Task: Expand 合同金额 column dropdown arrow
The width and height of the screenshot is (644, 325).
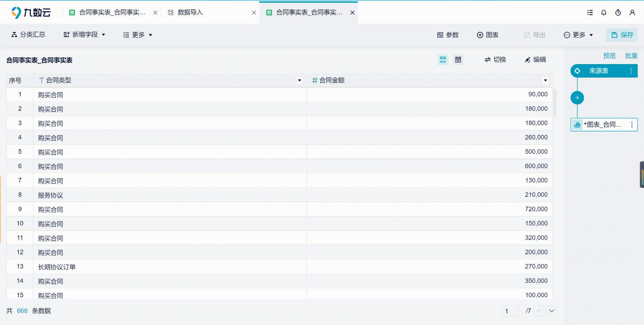Action: pos(545,80)
